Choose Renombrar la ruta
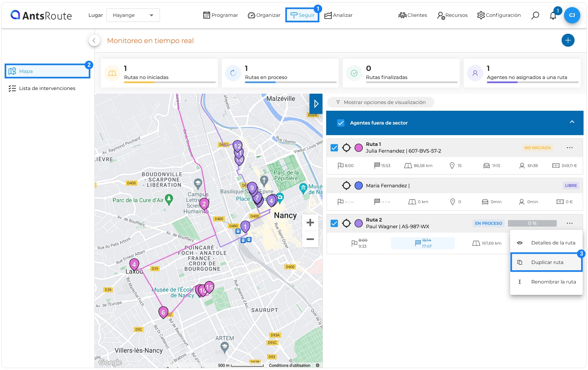The width and height of the screenshot is (588, 370). point(546,282)
